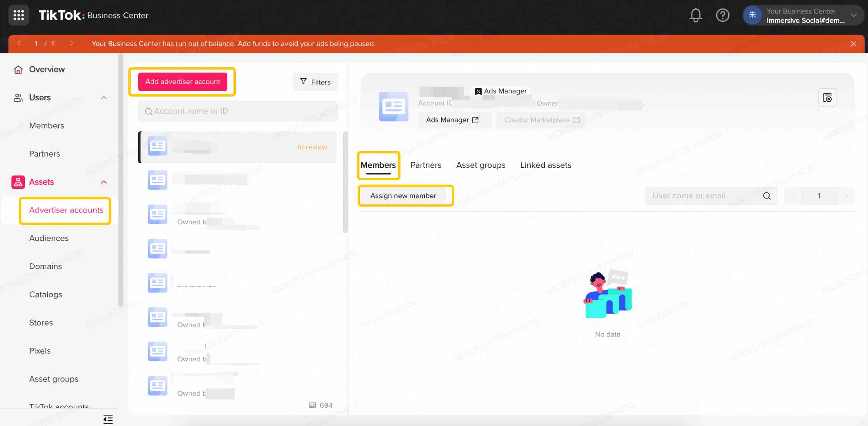Collapse the Users section chevron
Screen dimensions: 868x426
coord(104,97)
